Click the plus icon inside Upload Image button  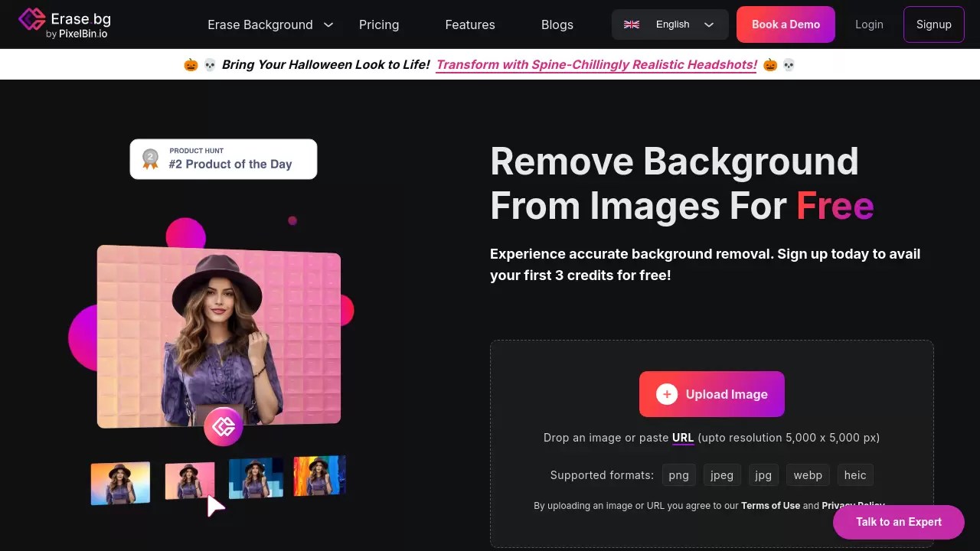click(x=667, y=394)
